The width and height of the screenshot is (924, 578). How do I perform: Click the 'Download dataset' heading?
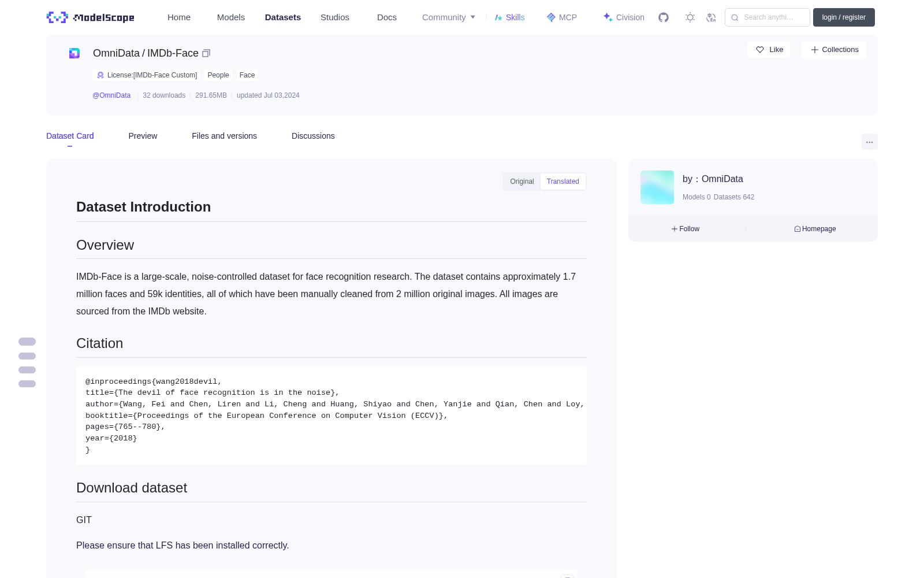(132, 488)
